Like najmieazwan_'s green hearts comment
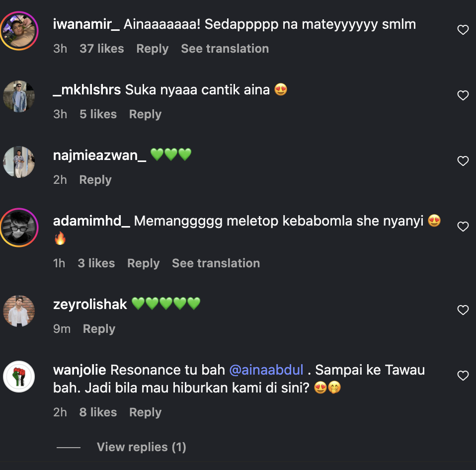This screenshot has height=470, width=476. coord(463,161)
